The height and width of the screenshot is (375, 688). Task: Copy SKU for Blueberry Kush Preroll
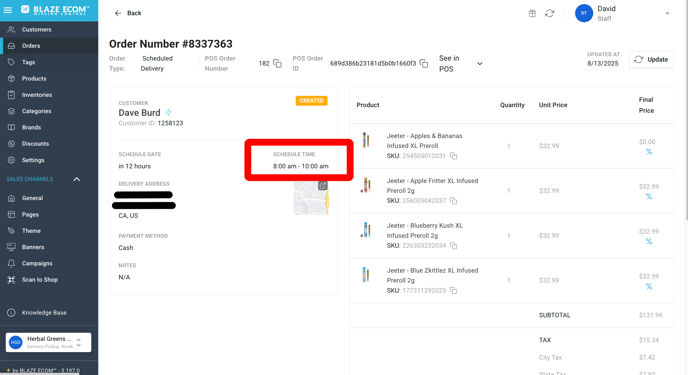point(453,246)
